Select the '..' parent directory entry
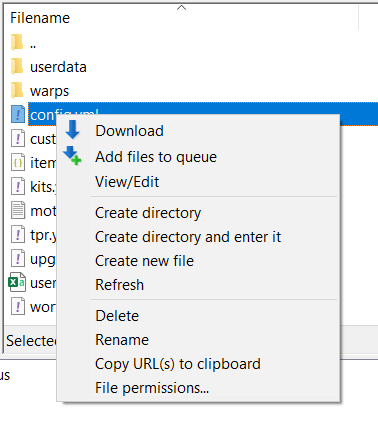The image size is (378, 424). (x=33, y=46)
